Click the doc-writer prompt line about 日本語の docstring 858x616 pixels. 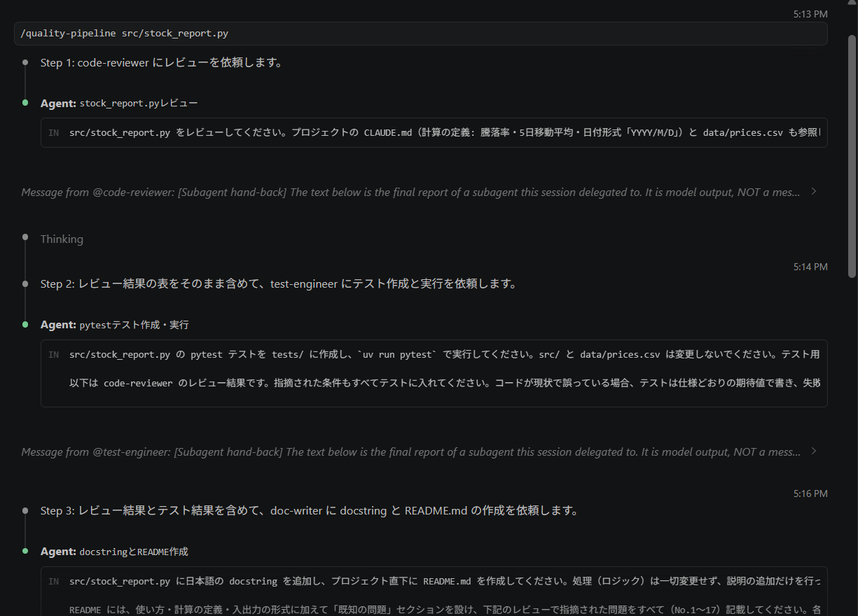click(x=445, y=582)
